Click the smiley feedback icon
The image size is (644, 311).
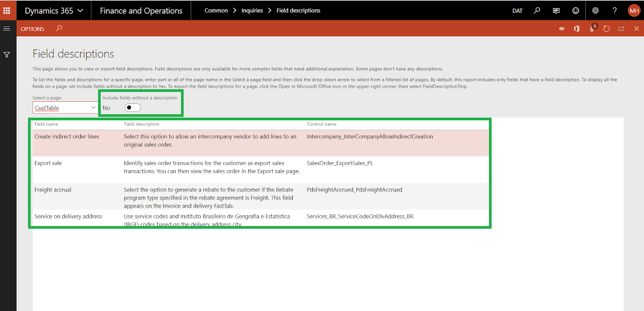tap(576, 10)
